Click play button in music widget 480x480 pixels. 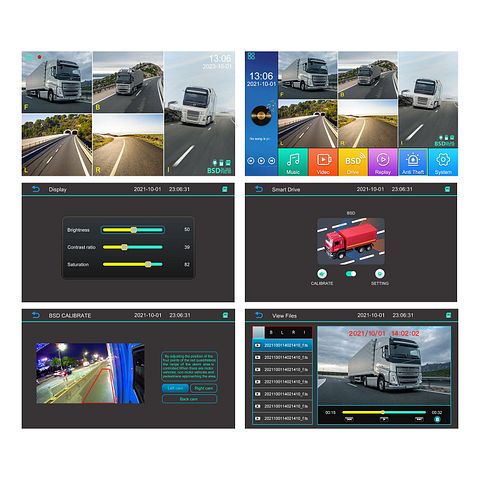(261, 161)
